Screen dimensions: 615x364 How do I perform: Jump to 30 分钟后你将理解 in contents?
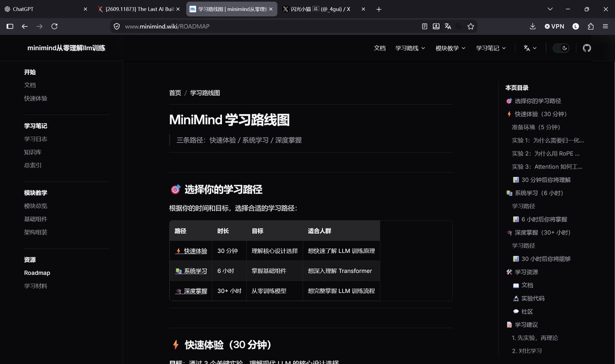(x=542, y=180)
